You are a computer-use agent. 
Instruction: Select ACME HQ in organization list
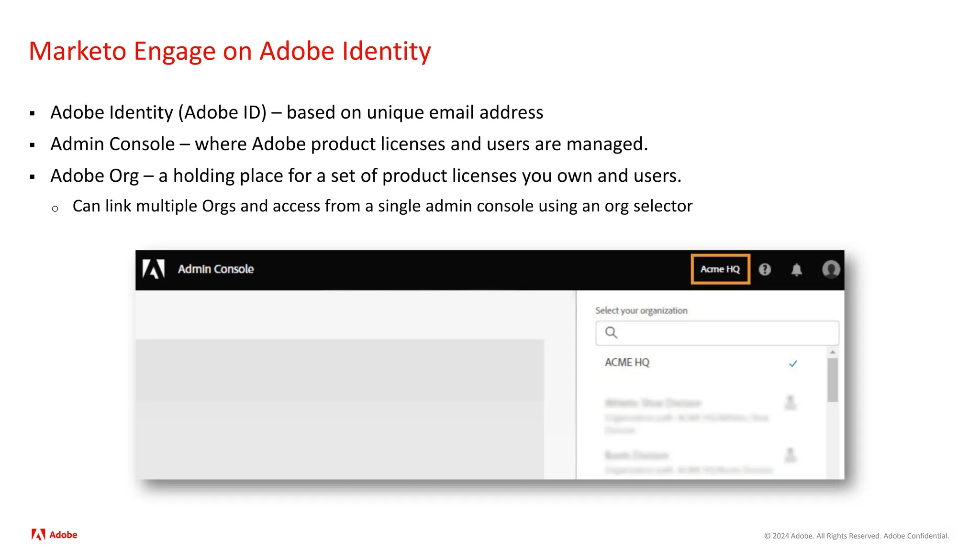tap(701, 363)
